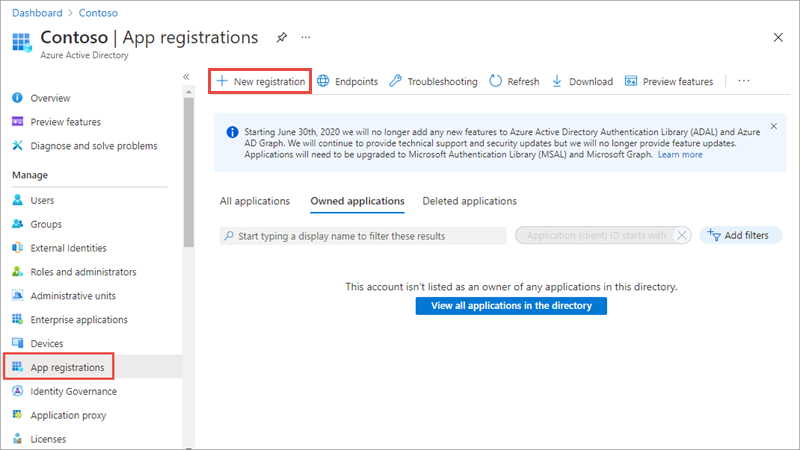Click the New registration button label
Image resolution: width=800 pixels, height=450 pixels.
click(269, 82)
